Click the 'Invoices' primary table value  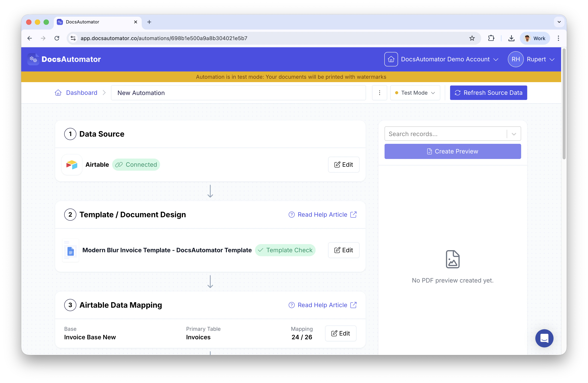coord(198,337)
